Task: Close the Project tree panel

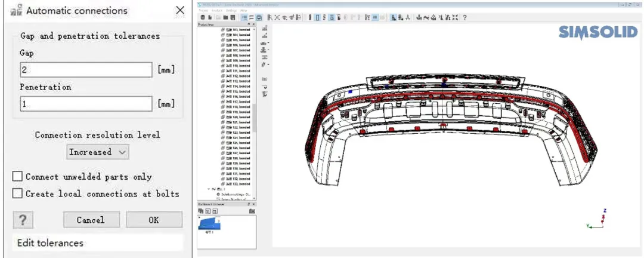Action: tap(253, 24)
